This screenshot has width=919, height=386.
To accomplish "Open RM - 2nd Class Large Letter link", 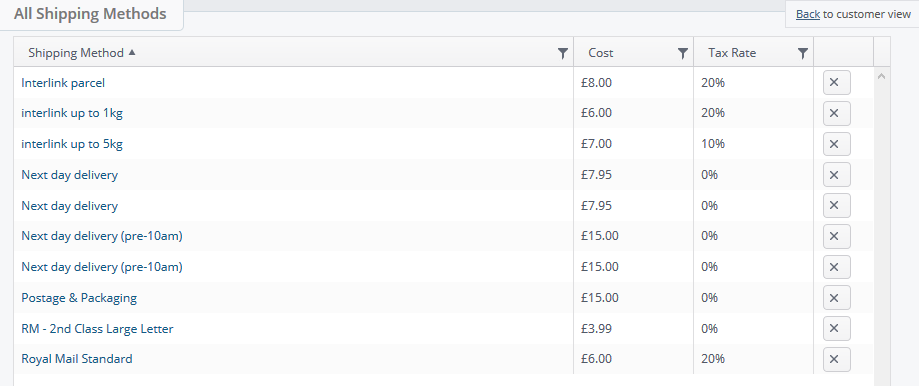I will point(97,329).
